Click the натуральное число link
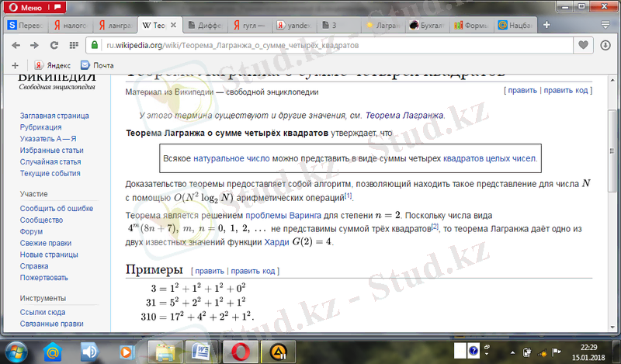The image size is (621, 364). (x=232, y=158)
